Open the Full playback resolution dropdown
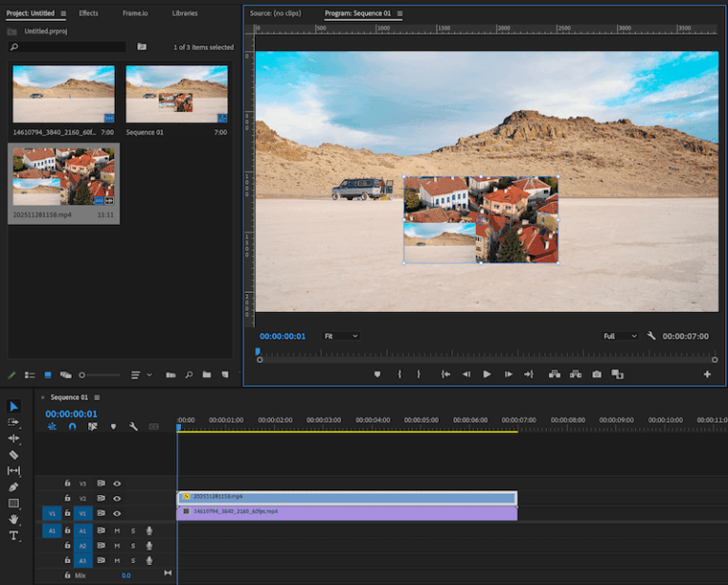Image resolution: width=728 pixels, height=585 pixels. point(620,336)
